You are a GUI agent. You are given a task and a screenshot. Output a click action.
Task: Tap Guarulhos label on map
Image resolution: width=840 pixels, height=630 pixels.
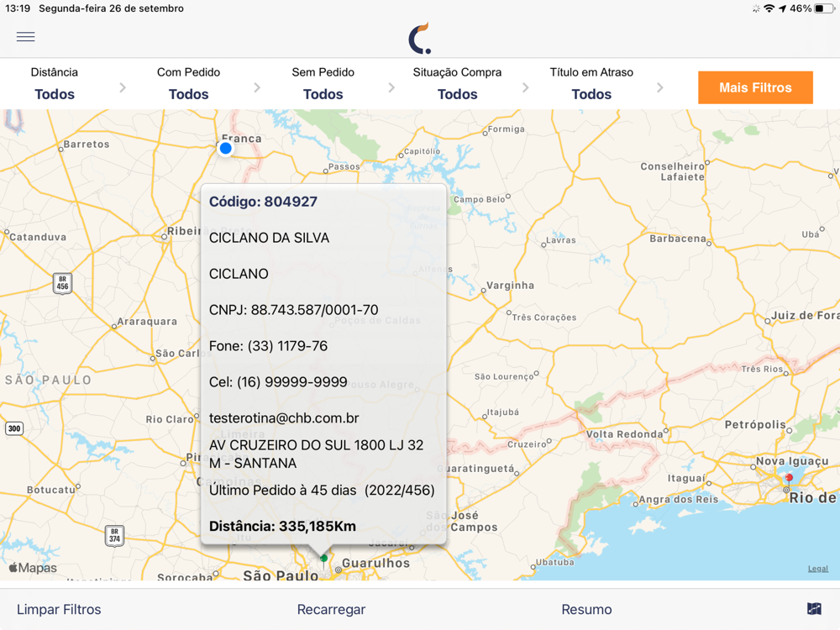click(x=375, y=563)
